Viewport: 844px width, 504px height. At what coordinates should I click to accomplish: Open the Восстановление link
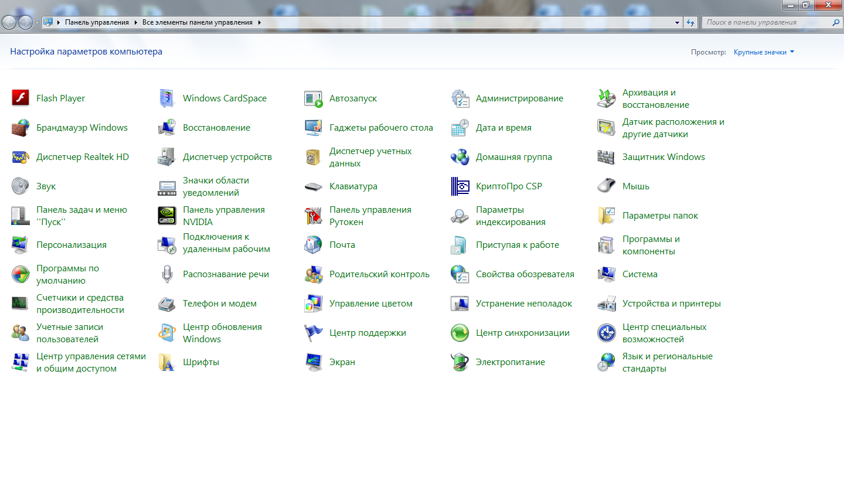click(216, 128)
